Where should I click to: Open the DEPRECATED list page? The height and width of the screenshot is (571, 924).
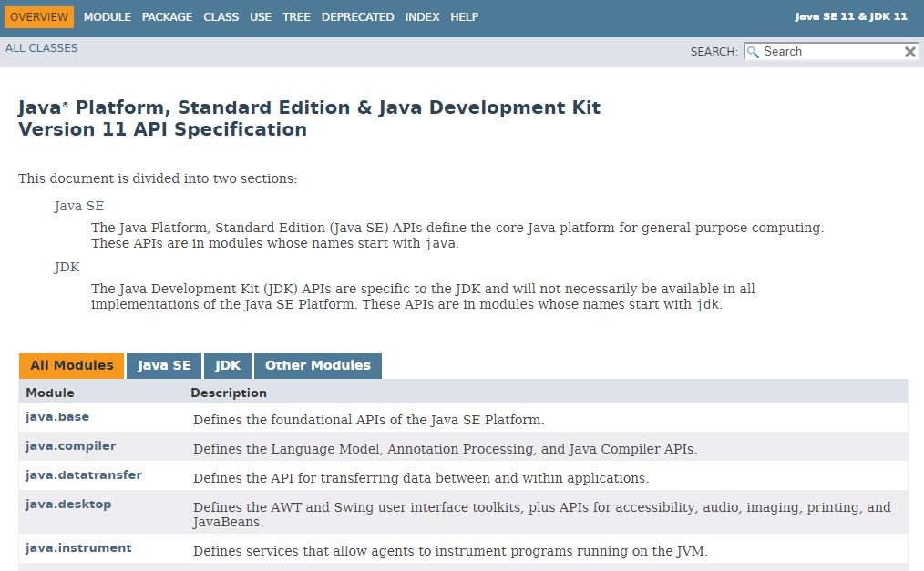pyautogui.click(x=358, y=17)
